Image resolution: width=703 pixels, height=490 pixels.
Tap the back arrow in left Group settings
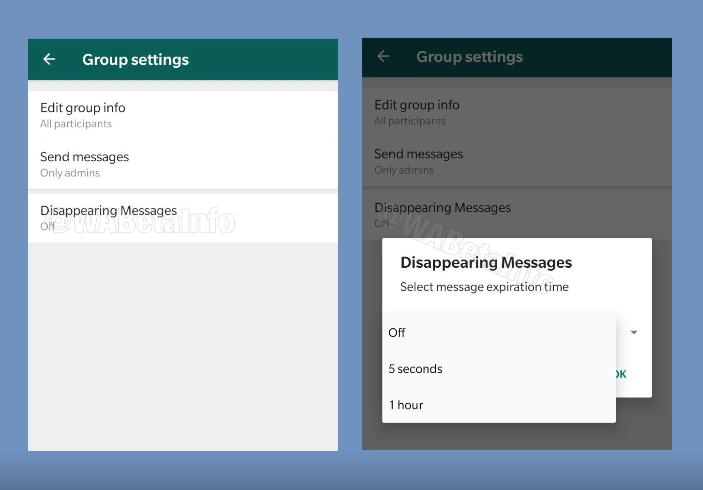coord(49,59)
